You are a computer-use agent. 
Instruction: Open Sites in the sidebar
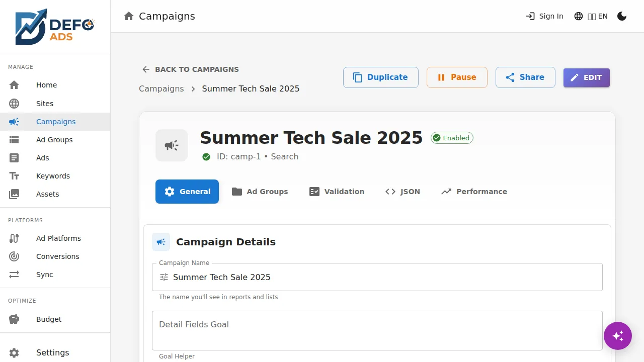click(55, 104)
